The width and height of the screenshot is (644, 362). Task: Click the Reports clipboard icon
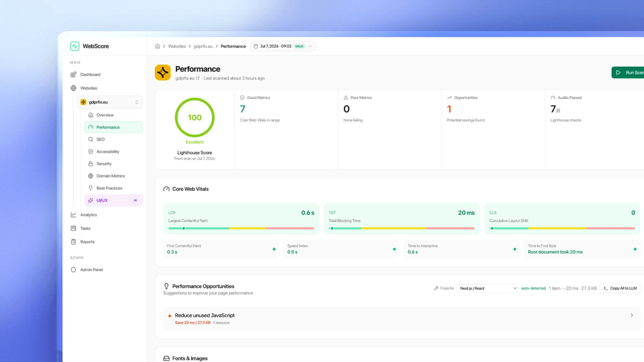[x=73, y=242]
